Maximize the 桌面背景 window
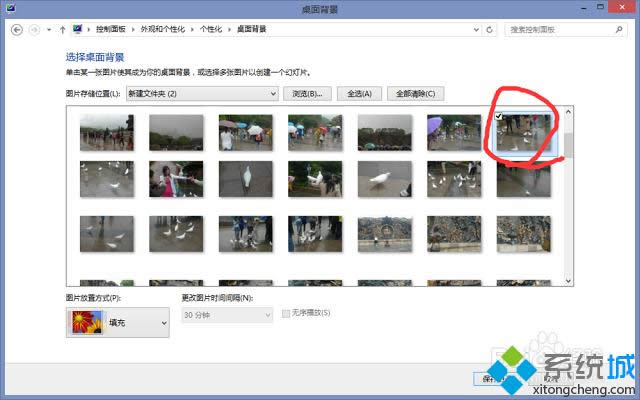Image resolution: width=640 pixels, height=400 pixels. coord(600,7)
